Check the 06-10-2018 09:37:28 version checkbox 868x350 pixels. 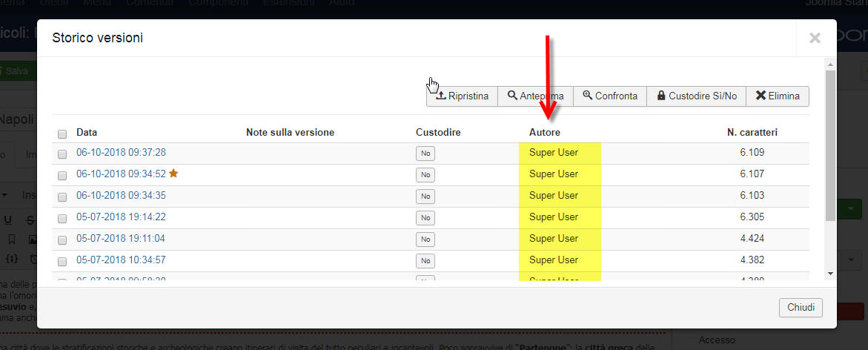point(62,154)
